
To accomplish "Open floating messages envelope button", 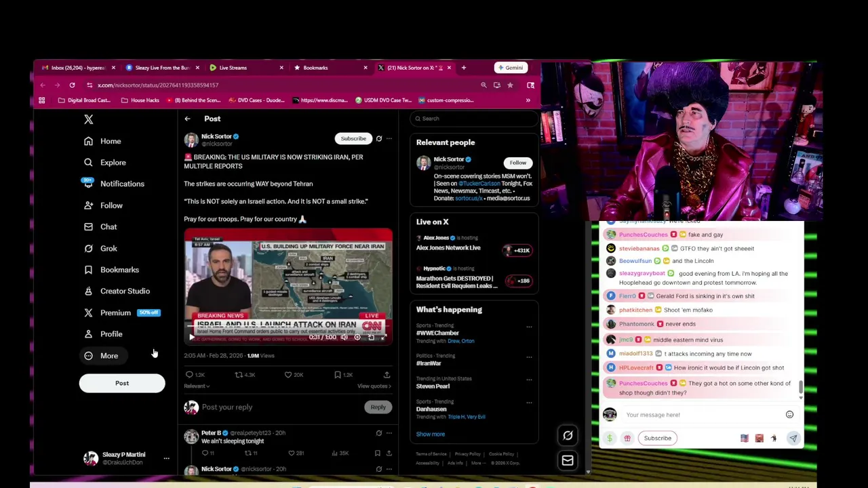I will (x=568, y=461).
